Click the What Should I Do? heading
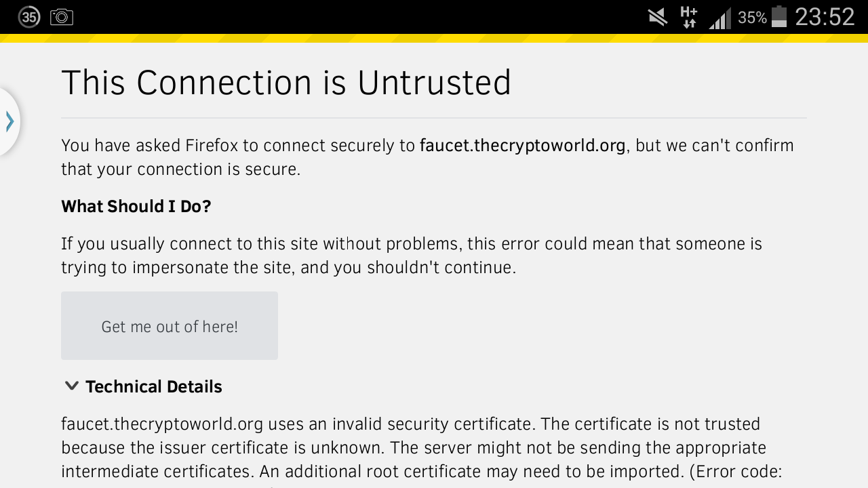The height and width of the screenshot is (488, 868). (136, 206)
